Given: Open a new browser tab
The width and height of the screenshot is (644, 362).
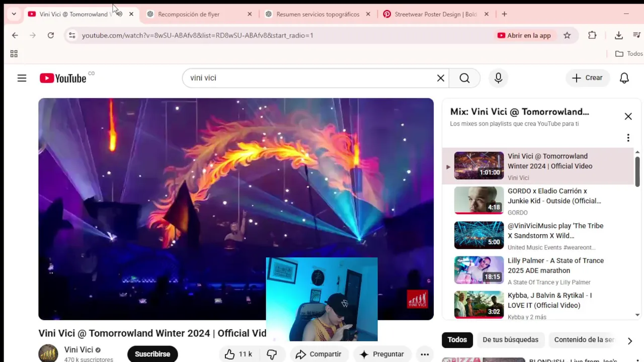Looking at the screenshot, I should (x=504, y=14).
